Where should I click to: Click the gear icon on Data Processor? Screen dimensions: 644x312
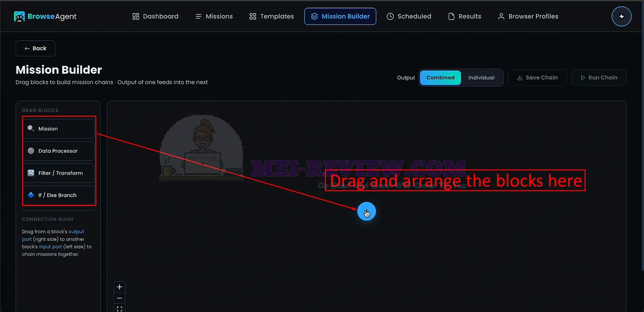click(x=31, y=151)
